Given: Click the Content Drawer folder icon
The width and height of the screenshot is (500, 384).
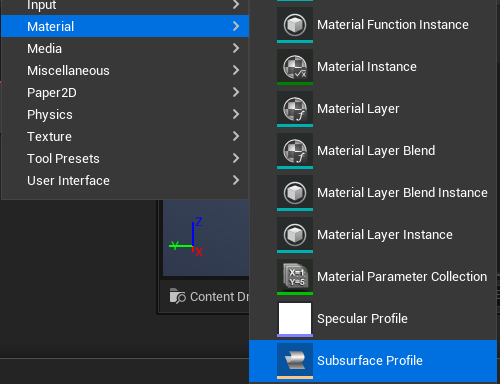Looking at the screenshot, I should [177, 296].
